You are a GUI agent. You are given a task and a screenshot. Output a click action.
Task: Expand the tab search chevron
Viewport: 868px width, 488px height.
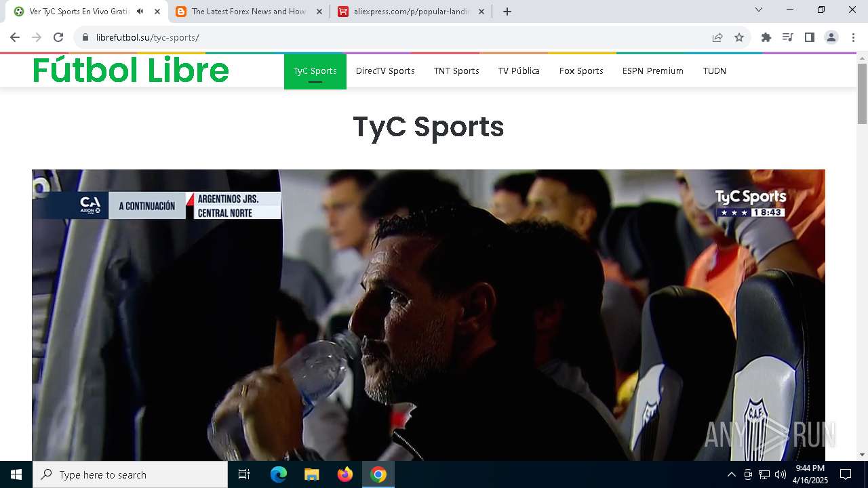[x=759, y=10]
